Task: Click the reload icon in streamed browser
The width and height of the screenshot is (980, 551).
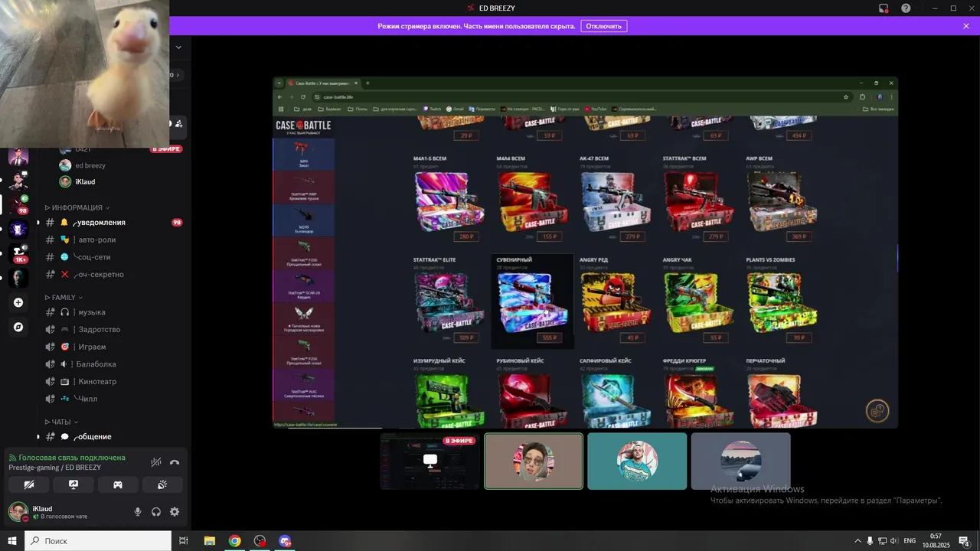Action: pos(304,97)
